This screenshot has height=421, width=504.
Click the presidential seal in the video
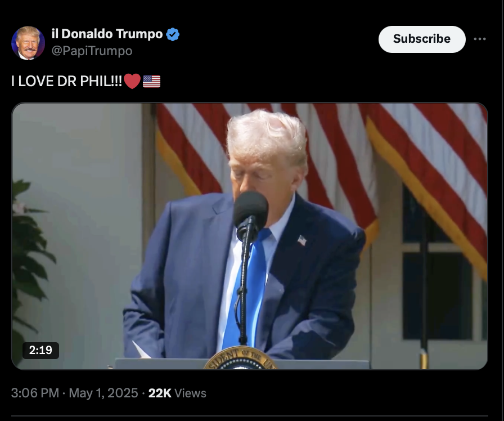[240, 358]
